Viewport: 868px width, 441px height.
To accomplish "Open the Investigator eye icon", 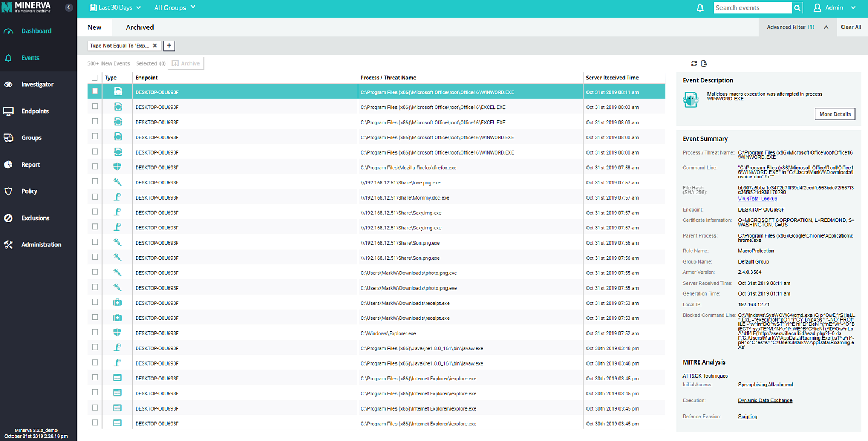I will pyautogui.click(x=8, y=85).
